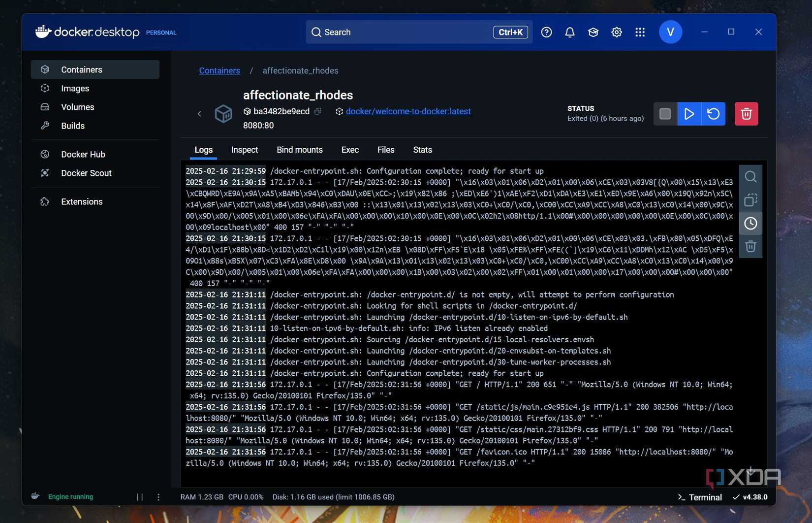
Task: Toggle log timestamps clock icon
Action: tap(750, 223)
